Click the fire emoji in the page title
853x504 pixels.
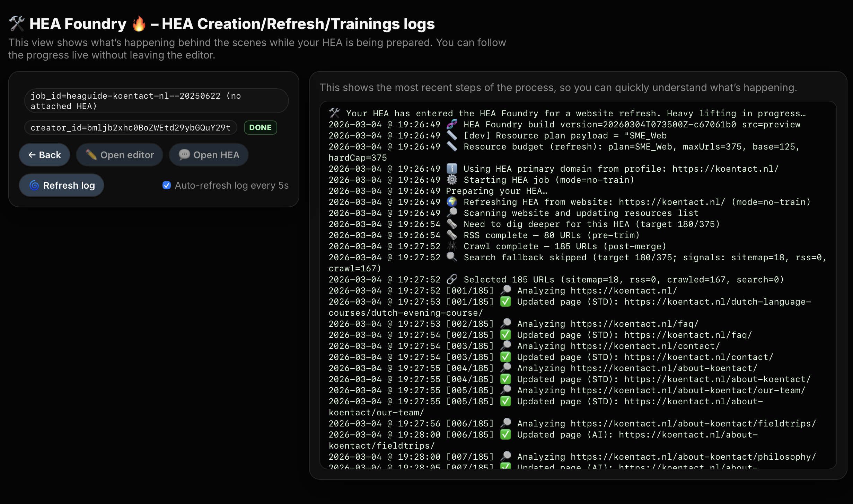pyautogui.click(x=139, y=24)
